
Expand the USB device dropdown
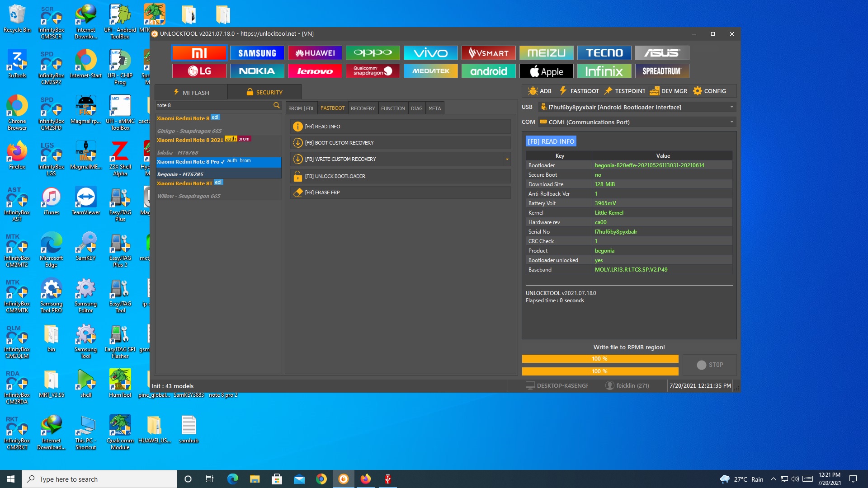(x=731, y=107)
